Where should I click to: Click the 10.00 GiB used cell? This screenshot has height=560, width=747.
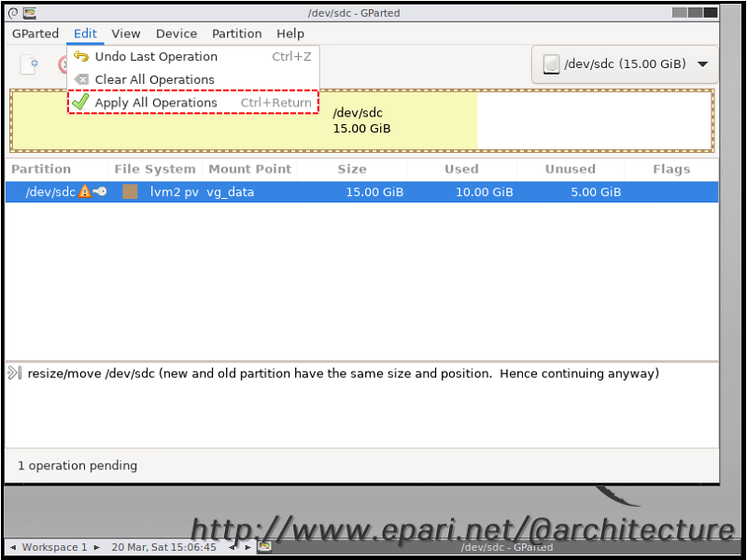[484, 192]
